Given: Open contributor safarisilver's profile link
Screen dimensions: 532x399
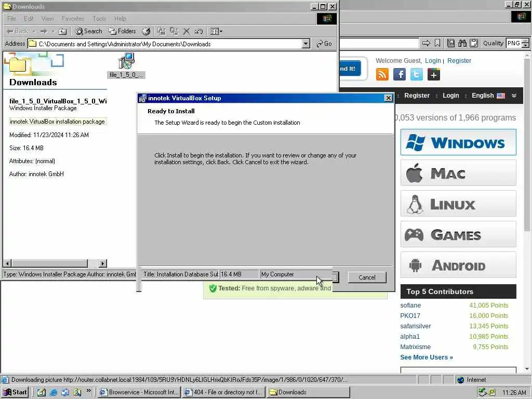Looking at the screenshot, I should [x=416, y=326].
